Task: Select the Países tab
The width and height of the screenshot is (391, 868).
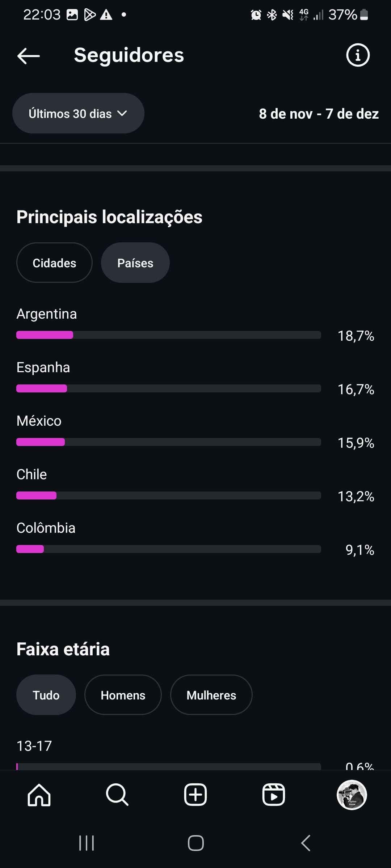Action: pos(135,263)
